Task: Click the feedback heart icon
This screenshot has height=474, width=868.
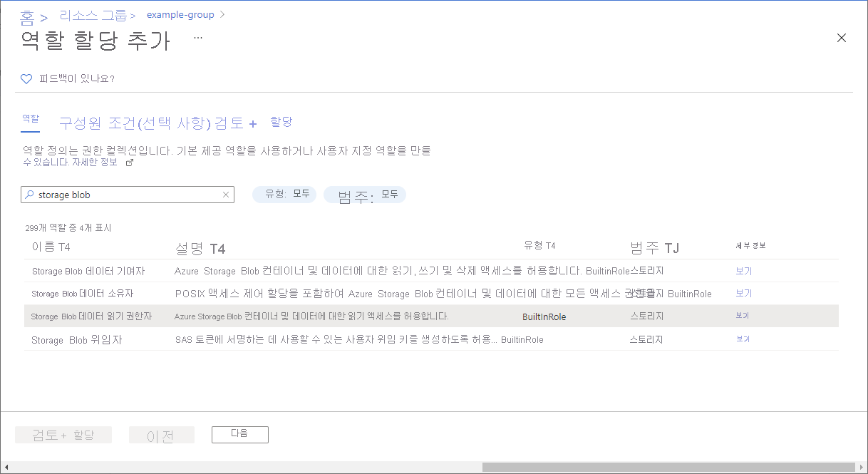Action: point(26,78)
